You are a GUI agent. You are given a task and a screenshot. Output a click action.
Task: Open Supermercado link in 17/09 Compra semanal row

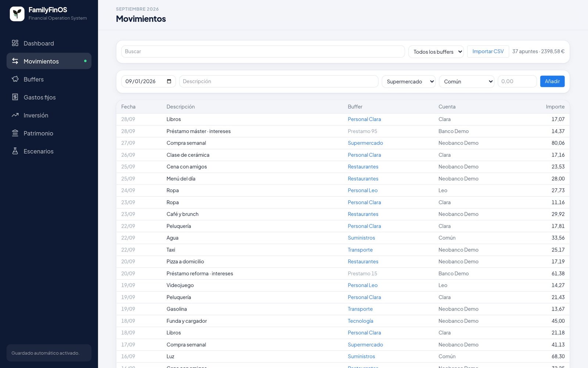(365, 344)
